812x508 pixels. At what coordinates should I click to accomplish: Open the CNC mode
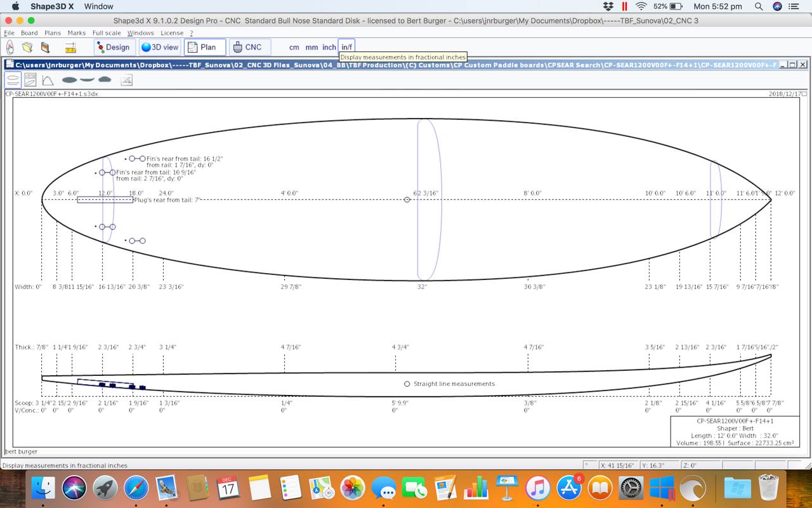pyautogui.click(x=246, y=47)
